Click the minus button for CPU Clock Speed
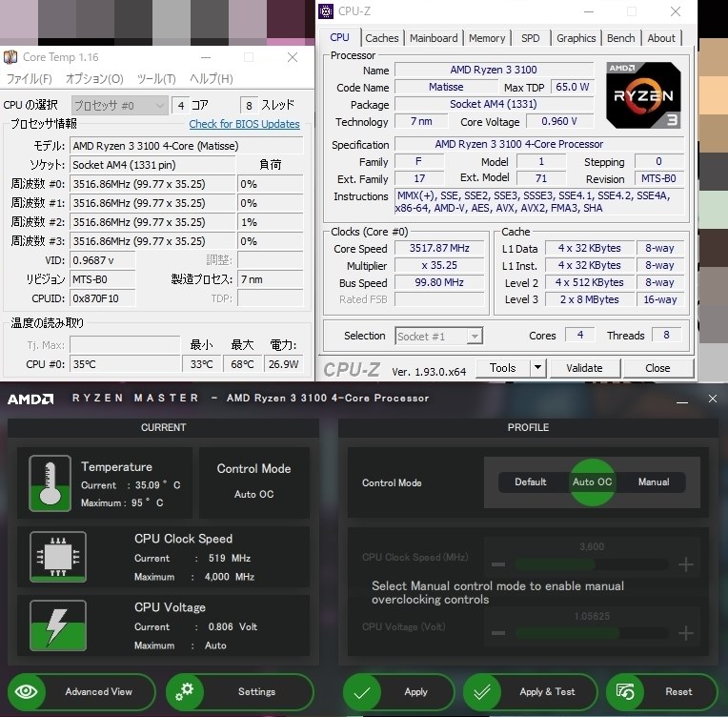This screenshot has height=717, width=728. click(498, 564)
